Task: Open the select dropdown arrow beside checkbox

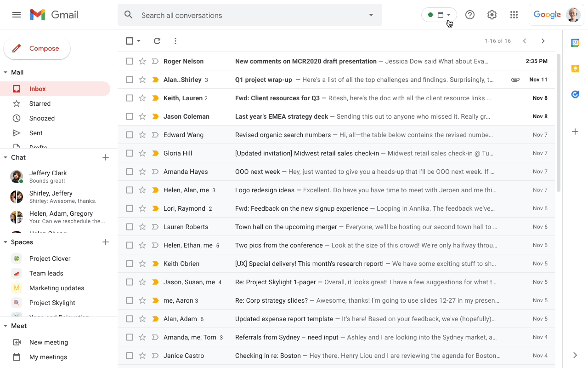Action: point(139,41)
